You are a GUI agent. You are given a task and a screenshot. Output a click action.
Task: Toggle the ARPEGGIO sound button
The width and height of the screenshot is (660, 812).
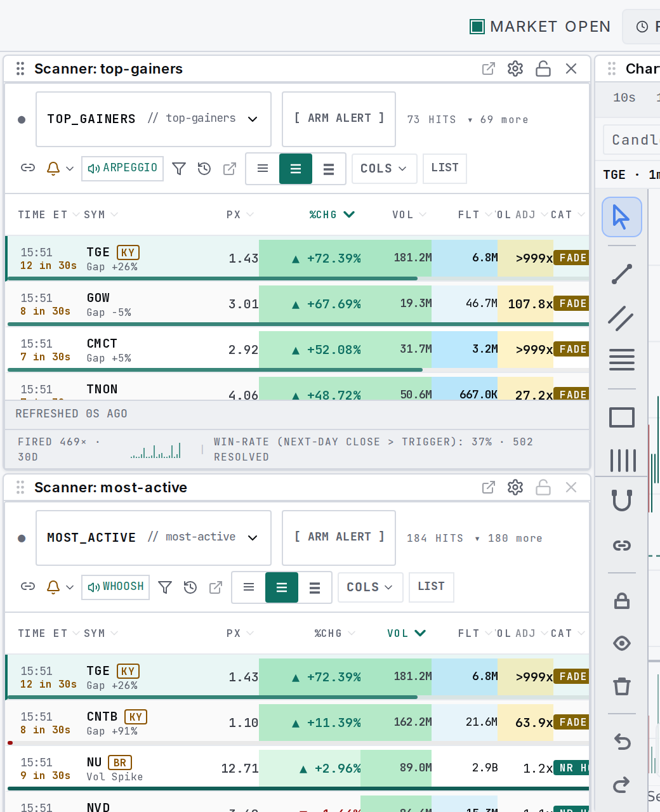click(x=122, y=169)
